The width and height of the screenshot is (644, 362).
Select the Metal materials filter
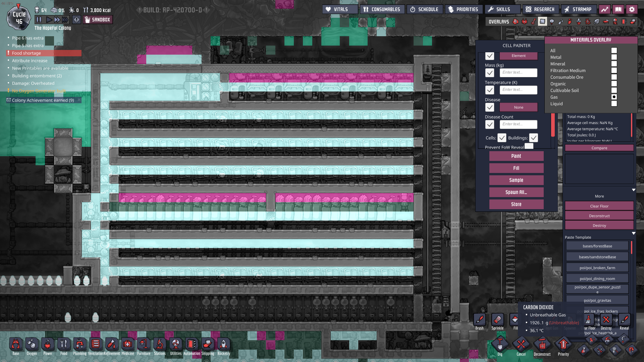[x=614, y=57]
